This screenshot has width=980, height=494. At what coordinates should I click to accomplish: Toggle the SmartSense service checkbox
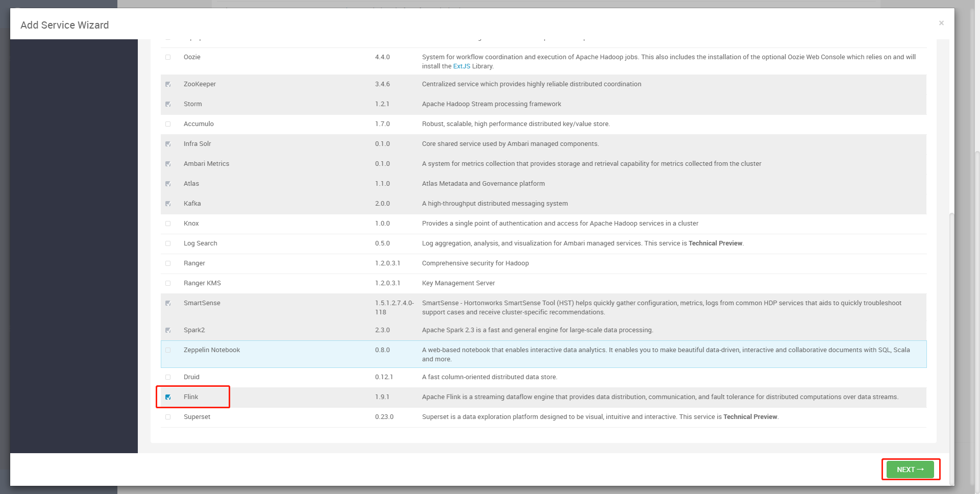[168, 303]
